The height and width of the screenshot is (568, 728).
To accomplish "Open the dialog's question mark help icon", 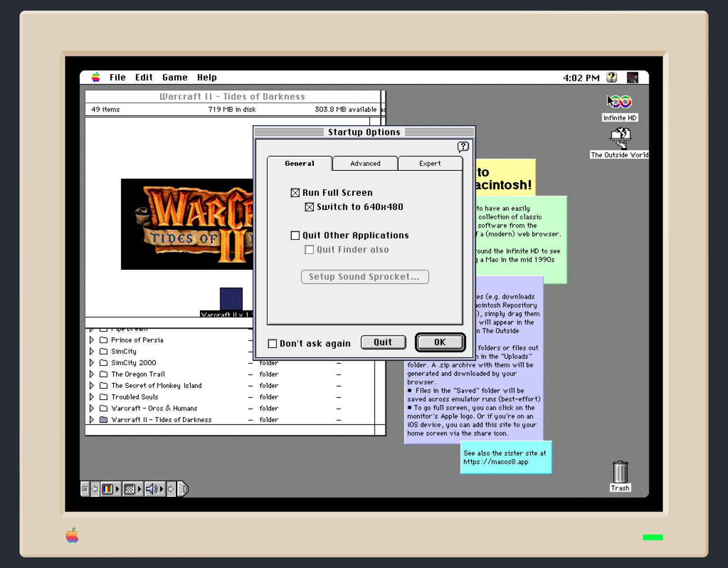I will (x=463, y=147).
